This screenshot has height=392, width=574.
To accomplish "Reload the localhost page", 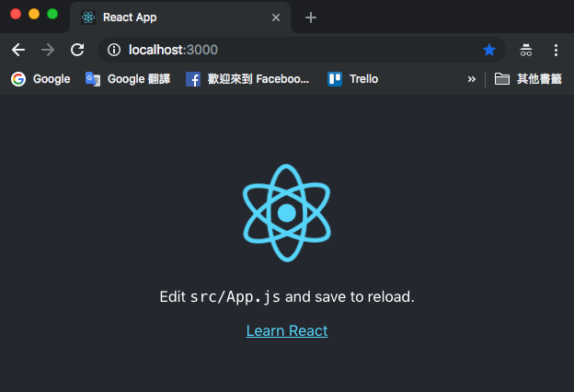I will pos(77,50).
